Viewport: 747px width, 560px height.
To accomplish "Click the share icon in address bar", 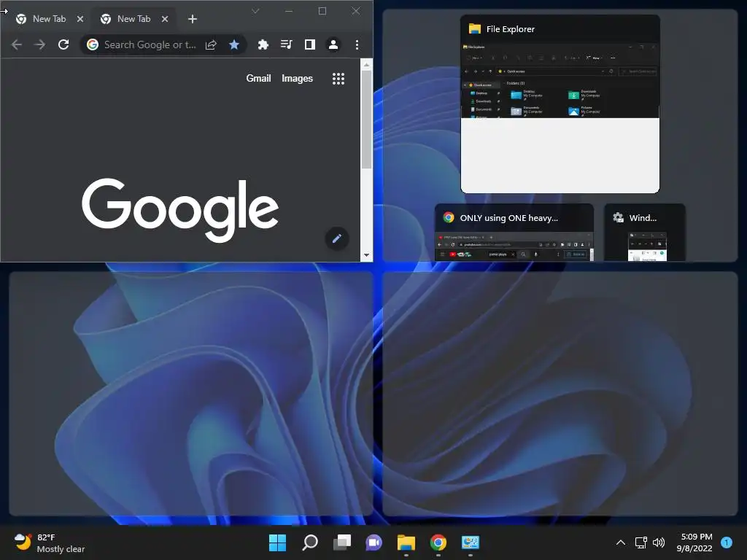I will click(x=211, y=44).
